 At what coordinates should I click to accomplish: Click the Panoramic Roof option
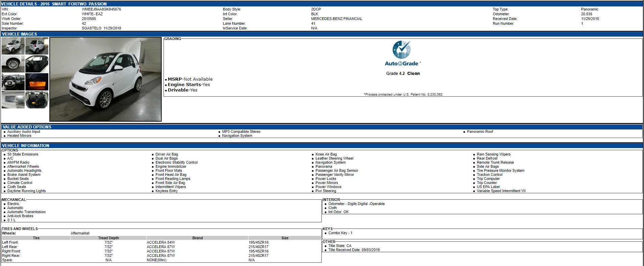[480, 131]
